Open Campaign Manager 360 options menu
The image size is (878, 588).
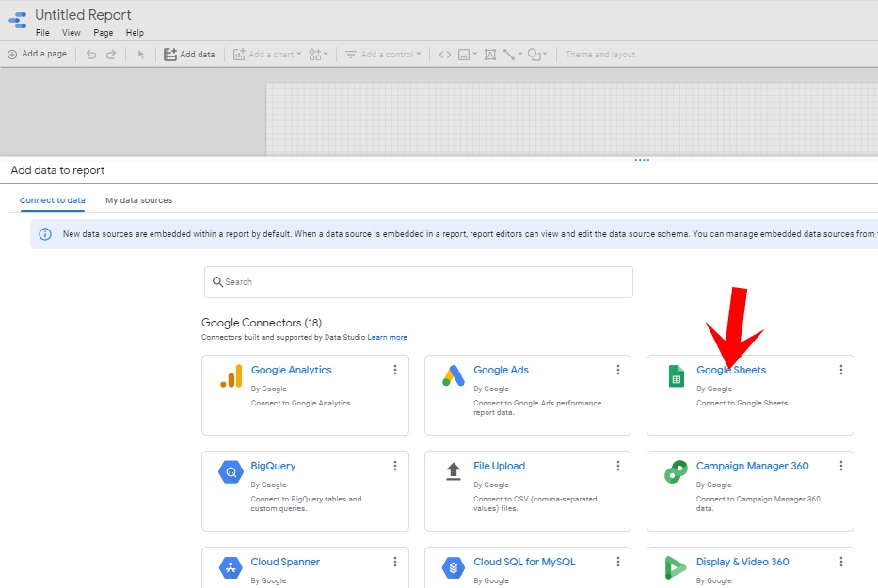(x=841, y=466)
